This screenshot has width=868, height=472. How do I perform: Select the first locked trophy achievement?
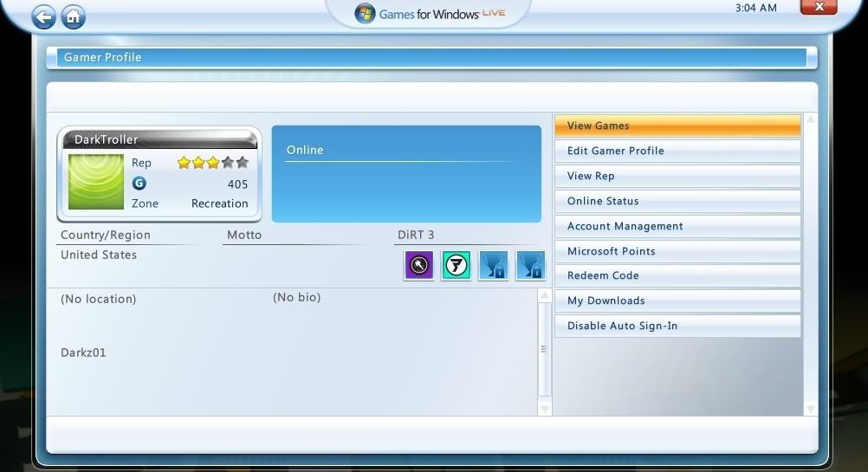point(493,266)
